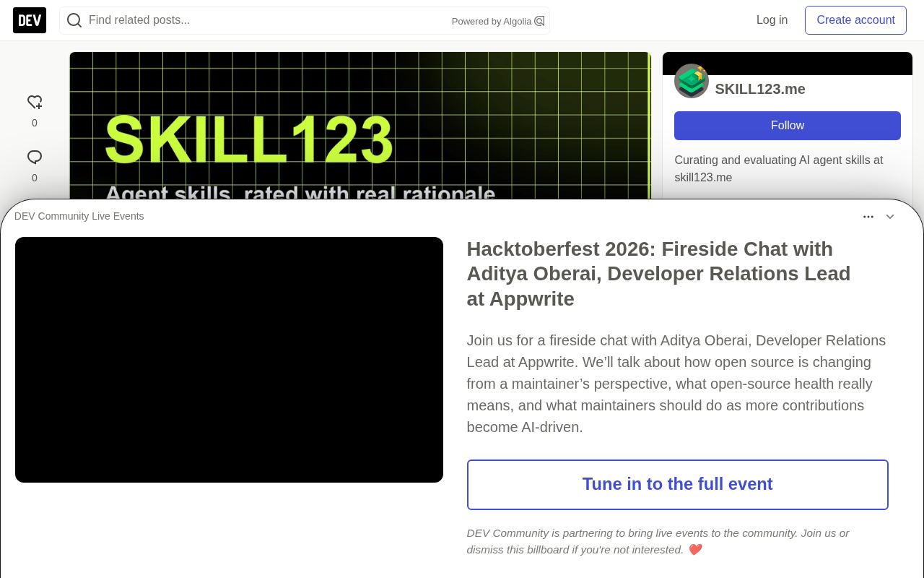Viewport: 924px width, 578px height.
Task: Click the 'Curating and evaluating AI agent skills' bio
Action: (779, 169)
